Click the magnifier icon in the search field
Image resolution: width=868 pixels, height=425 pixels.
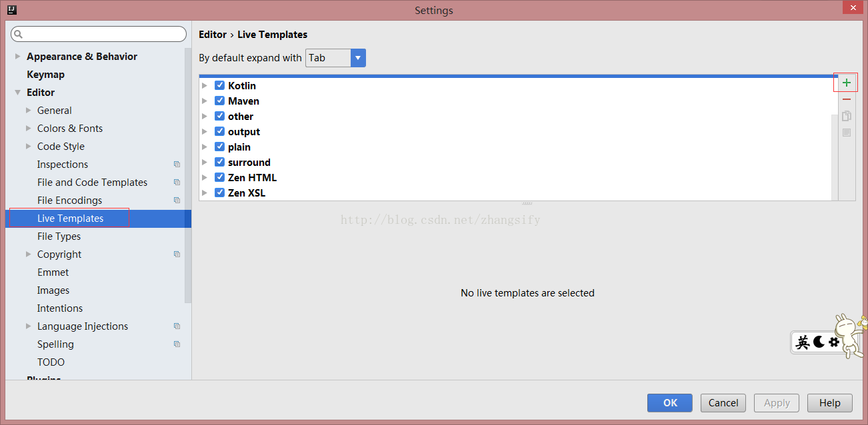click(x=19, y=34)
